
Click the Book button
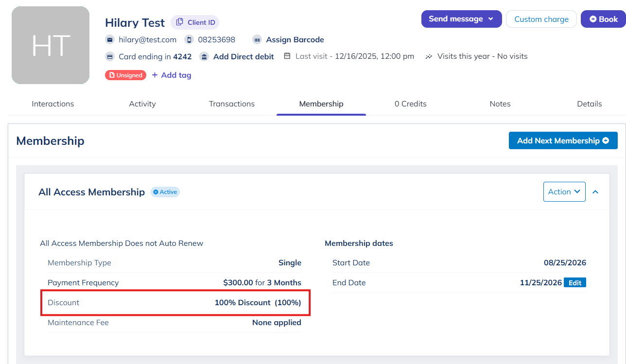pyautogui.click(x=603, y=19)
